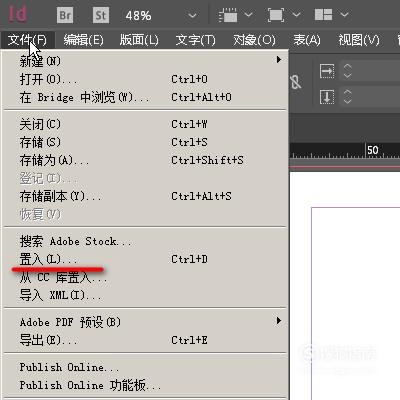Select Publish Online... menu item
Screen dimensions: 400x400
[145, 367]
